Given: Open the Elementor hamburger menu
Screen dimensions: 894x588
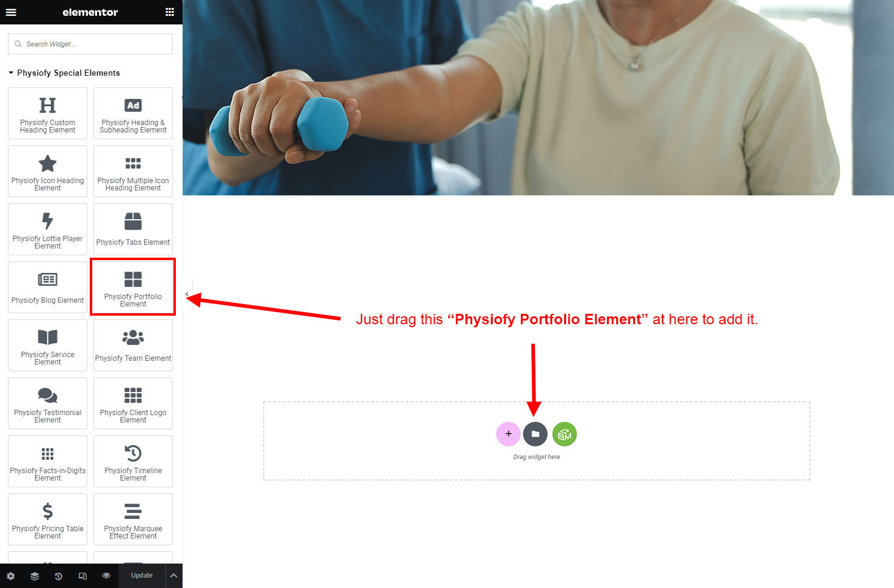Looking at the screenshot, I should click(x=11, y=12).
